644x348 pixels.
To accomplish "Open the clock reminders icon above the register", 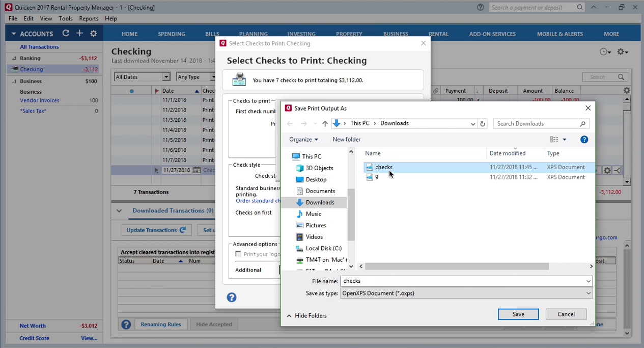I will [605, 52].
